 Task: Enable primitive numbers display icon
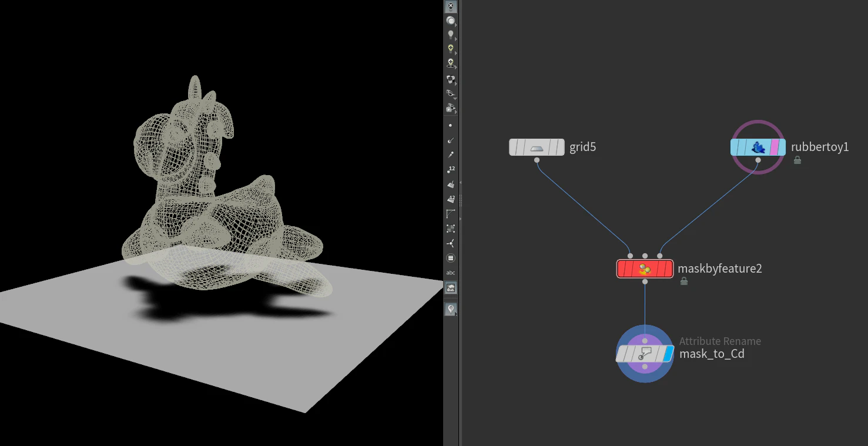pyautogui.click(x=451, y=199)
